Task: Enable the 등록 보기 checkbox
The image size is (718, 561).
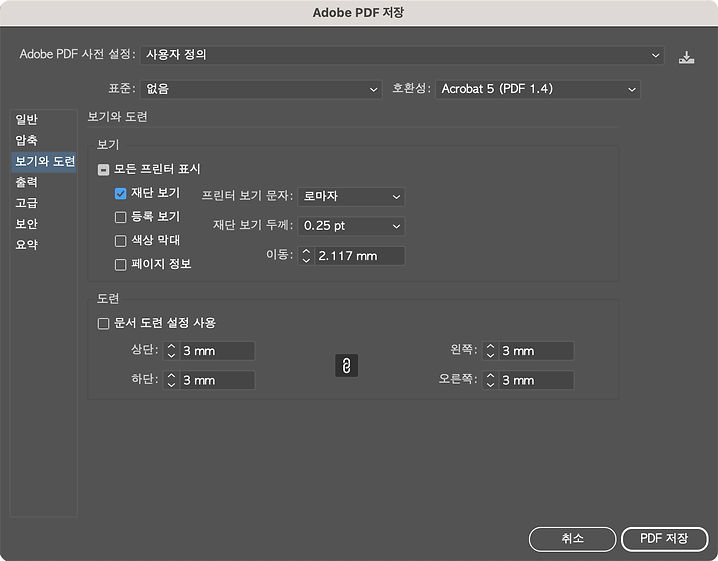Action: (120, 217)
